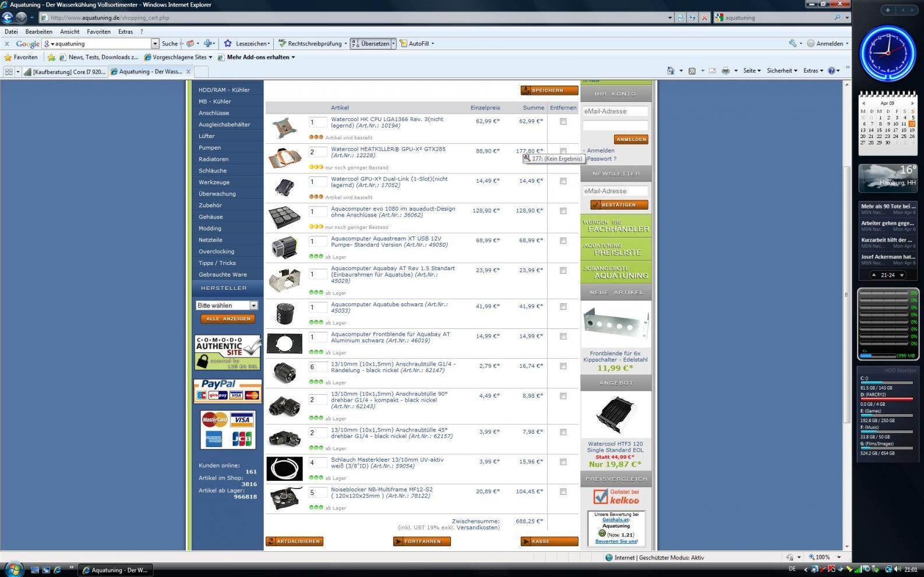The image size is (924, 577).
Task: Click the Read Mail envelope icon
Action: (712, 70)
